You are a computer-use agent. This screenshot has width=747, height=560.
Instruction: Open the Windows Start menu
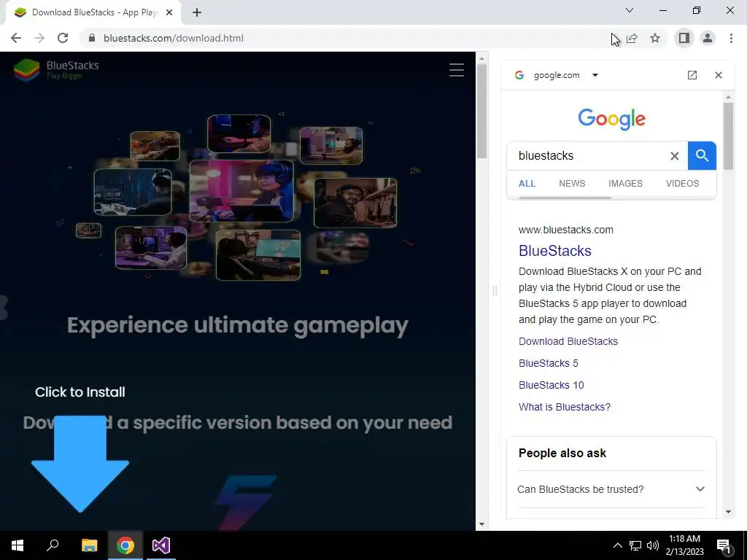(x=18, y=545)
